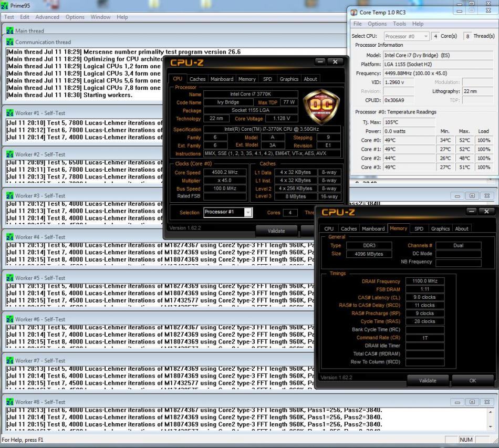Viewport: 499px width, 448px height.
Task: Open the Help menu in Core Temp
Action: pyautogui.click(x=418, y=24)
